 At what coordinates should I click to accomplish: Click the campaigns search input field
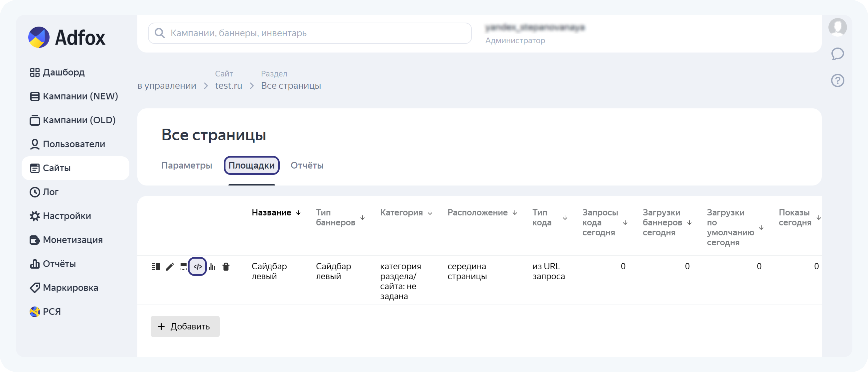click(x=309, y=33)
